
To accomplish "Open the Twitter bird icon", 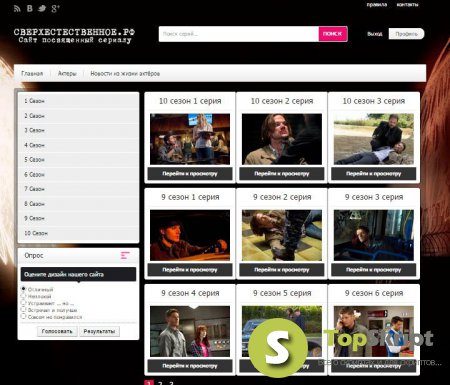I will click(x=42, y=9).
